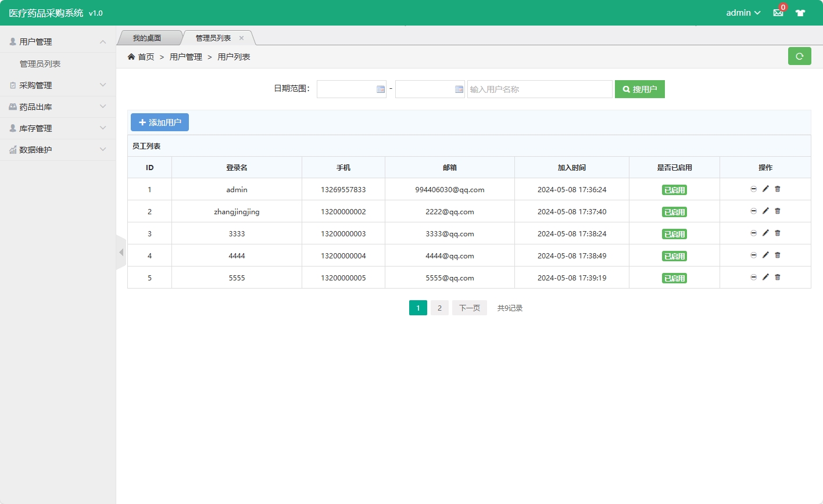Click the 已启用 status toggle for user admin
Screen dimensions: 823x504
674,189
